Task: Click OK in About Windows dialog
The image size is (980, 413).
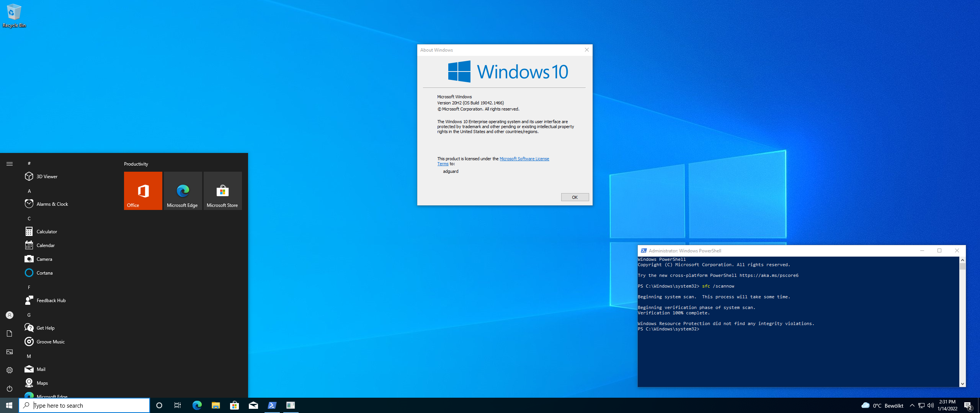Action: 575,197
